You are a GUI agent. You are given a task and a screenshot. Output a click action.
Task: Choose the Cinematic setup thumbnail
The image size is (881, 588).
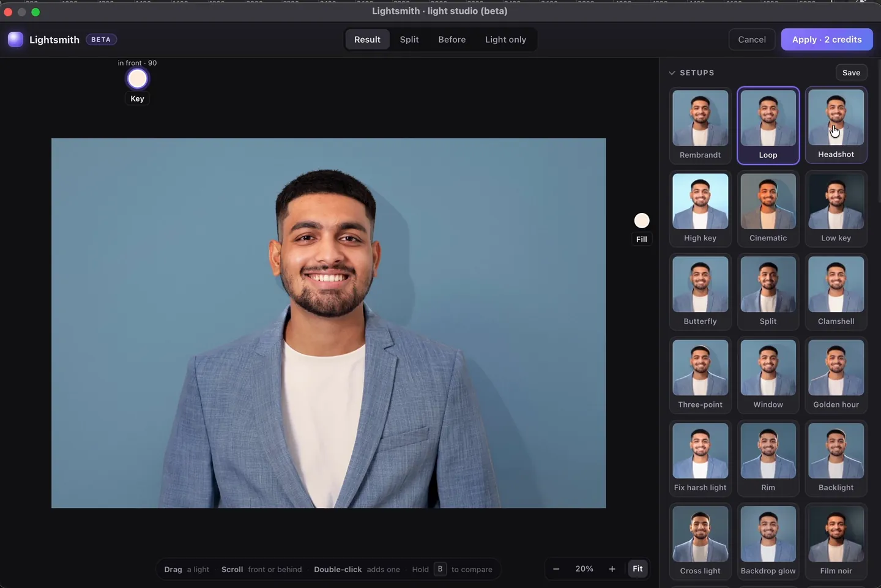(768, 209)
